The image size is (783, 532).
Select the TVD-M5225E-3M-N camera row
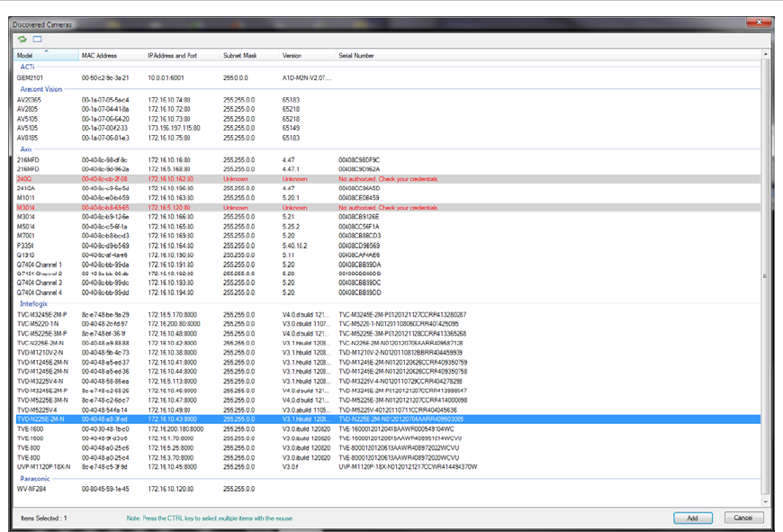tap(388, 400)
